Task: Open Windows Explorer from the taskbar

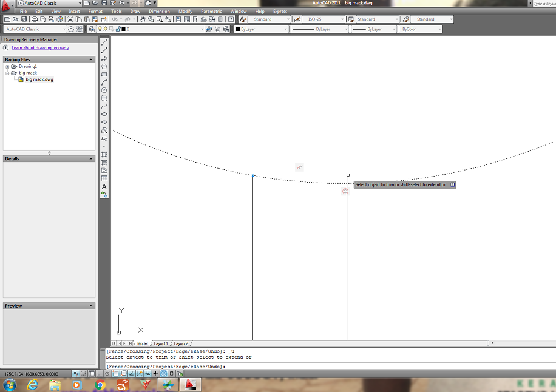Action: click(x=55, y=385)
